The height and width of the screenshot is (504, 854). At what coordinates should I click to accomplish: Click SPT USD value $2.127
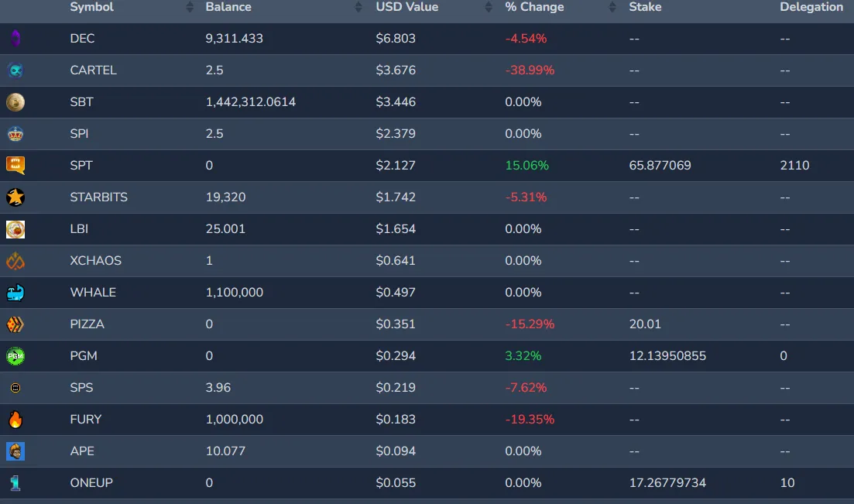click(396, 166)
